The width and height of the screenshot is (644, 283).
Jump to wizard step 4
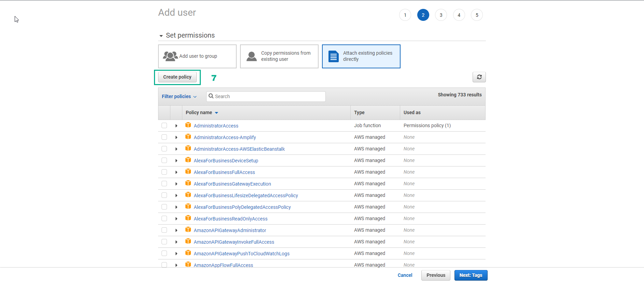tap(459, 15)
